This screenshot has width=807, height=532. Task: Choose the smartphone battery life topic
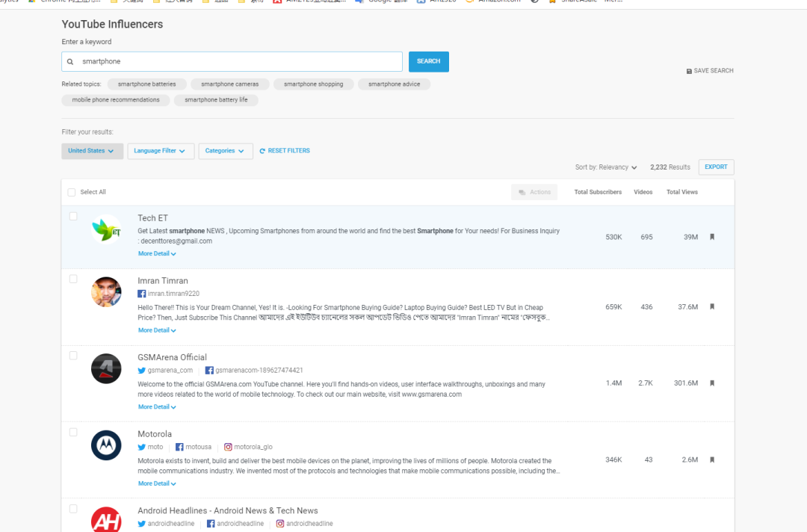216,99
